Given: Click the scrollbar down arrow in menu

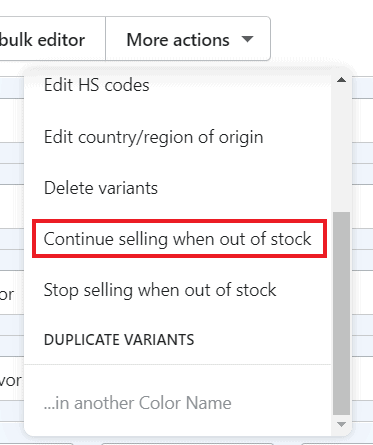Looking at the screenshot, I should [x=341, y=424].
